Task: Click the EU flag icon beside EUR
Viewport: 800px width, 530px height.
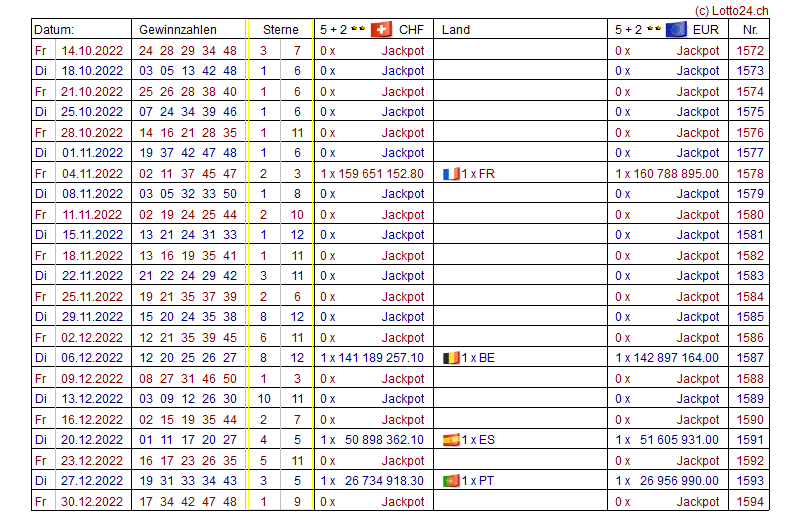Action: coord(676,29)
